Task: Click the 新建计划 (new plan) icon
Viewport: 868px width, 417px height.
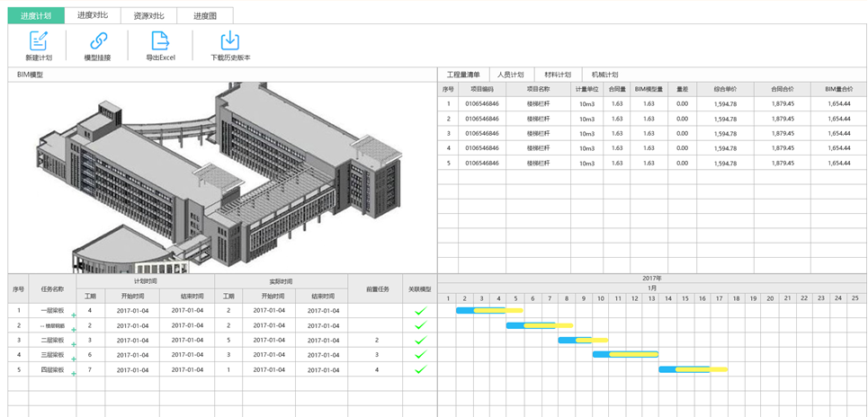Action: [x=38, y=40]
